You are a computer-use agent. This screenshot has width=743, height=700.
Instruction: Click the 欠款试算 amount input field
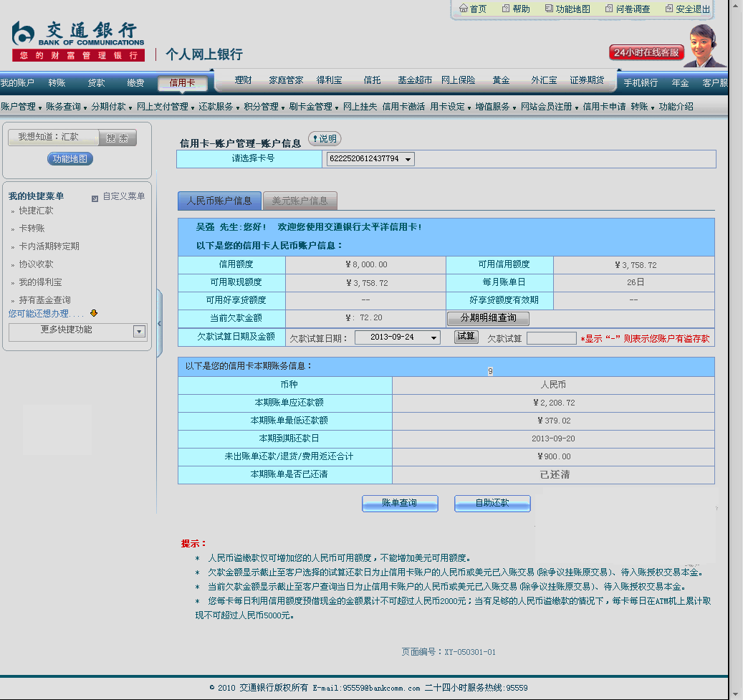(x=551, y=338)
